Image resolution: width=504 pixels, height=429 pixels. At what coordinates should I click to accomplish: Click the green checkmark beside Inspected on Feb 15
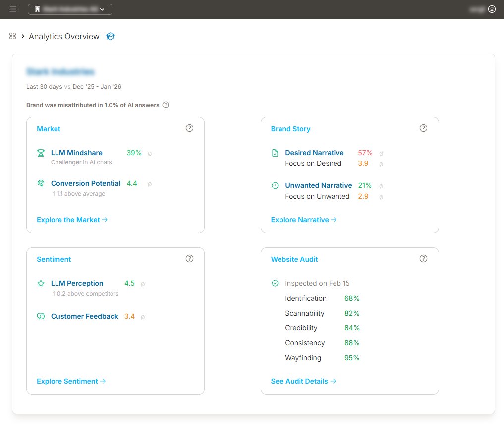point(275,283)
